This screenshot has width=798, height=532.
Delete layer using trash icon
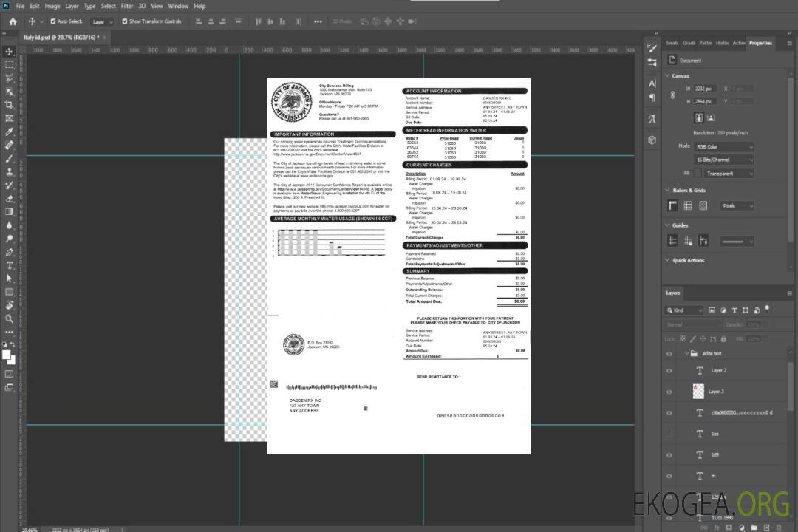tap(780, 528)
